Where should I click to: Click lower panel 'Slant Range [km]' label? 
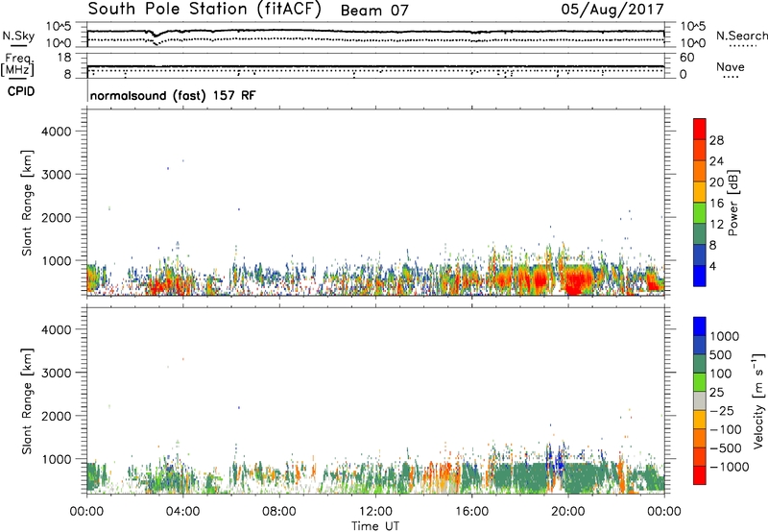click(x=27, y=400)
